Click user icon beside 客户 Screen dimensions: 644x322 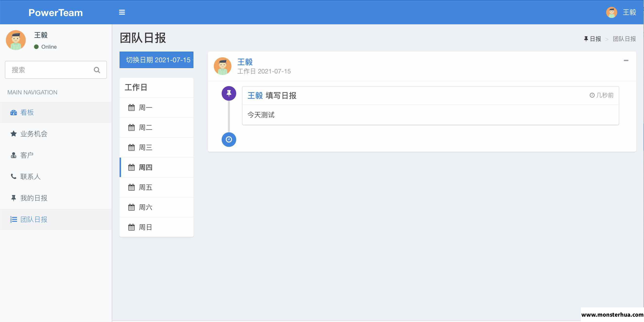pyautogui.click(x=14, y=155)
